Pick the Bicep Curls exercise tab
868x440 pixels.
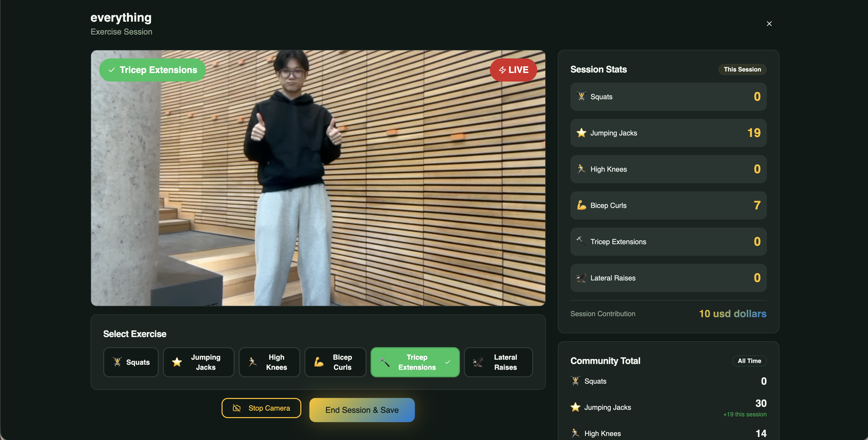(335, 362)
